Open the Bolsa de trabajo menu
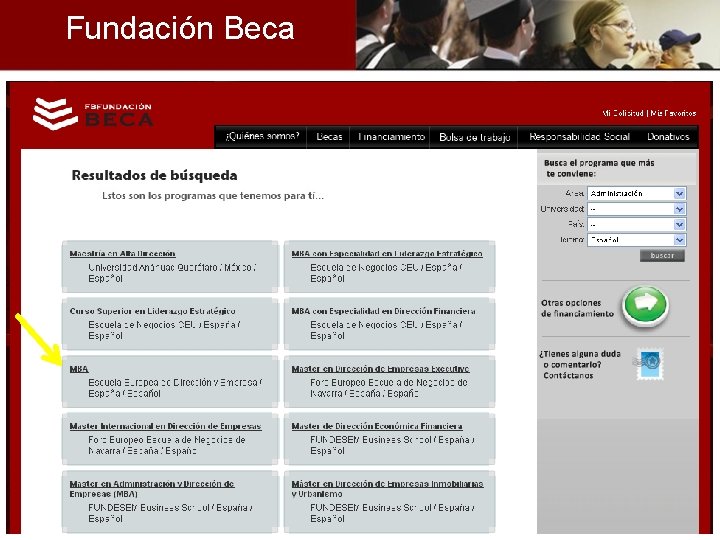This screenshot has width=720, height=540. point(474,137)
